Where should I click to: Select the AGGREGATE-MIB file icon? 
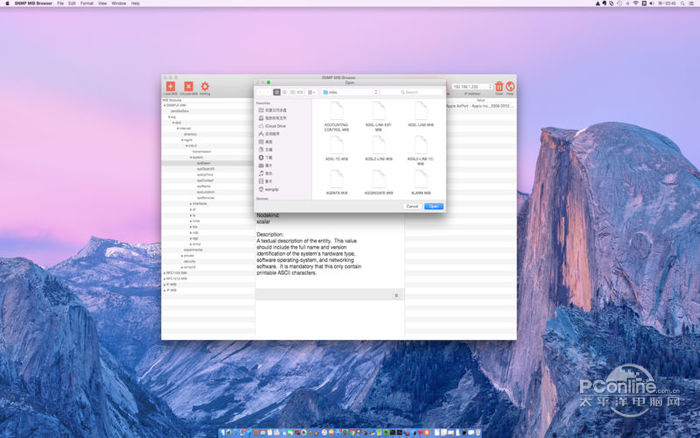(379, 179)
